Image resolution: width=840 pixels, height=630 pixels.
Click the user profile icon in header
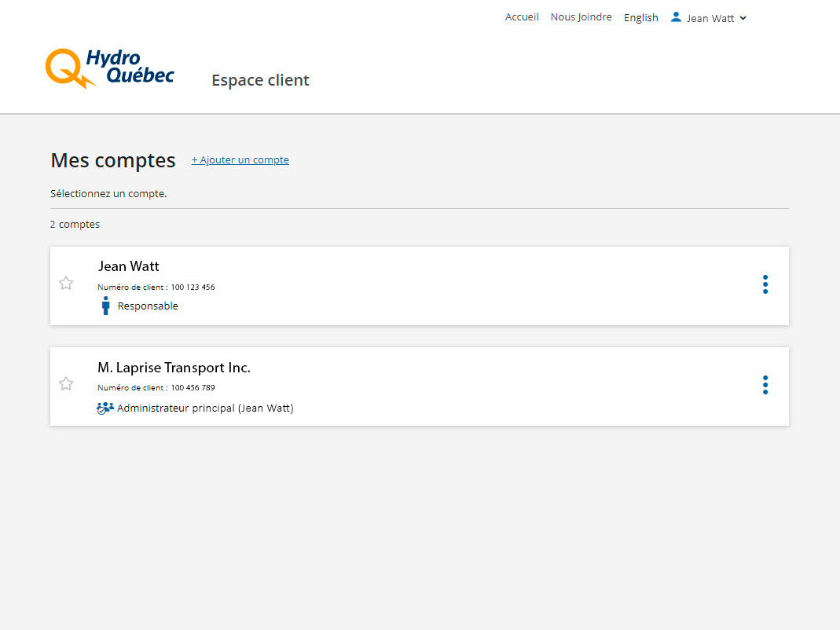(676, 16)
